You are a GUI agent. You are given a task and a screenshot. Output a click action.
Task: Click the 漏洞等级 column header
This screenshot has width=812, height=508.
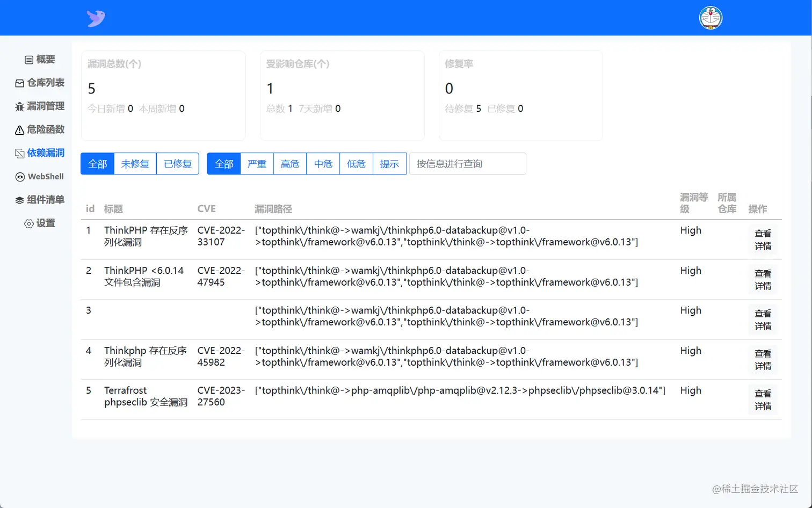tap(694, 203)
